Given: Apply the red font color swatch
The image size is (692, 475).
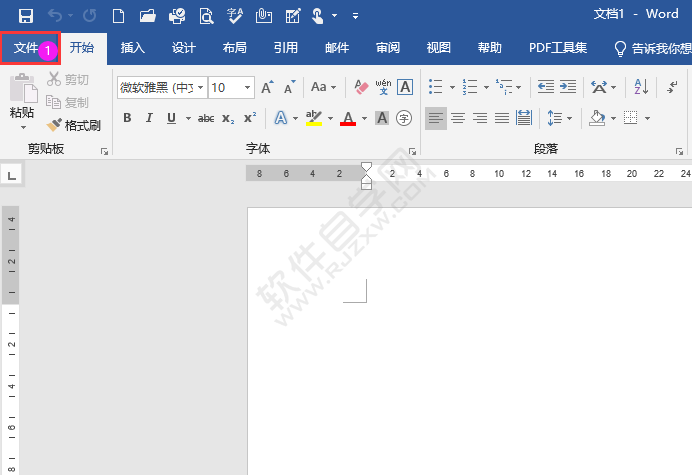Looking at the screenshot, I should tap(348, 118).
